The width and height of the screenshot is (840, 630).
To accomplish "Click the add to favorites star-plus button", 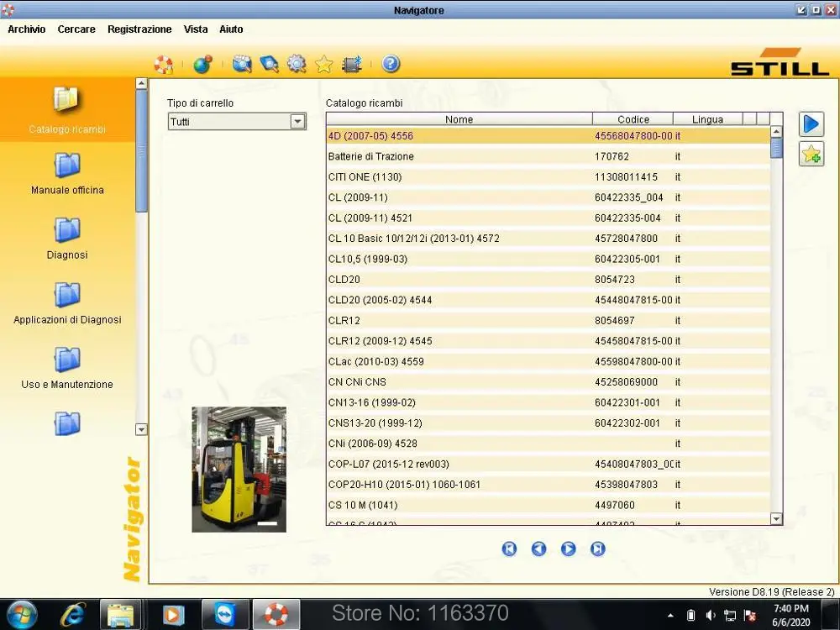I will click(811, 155).
